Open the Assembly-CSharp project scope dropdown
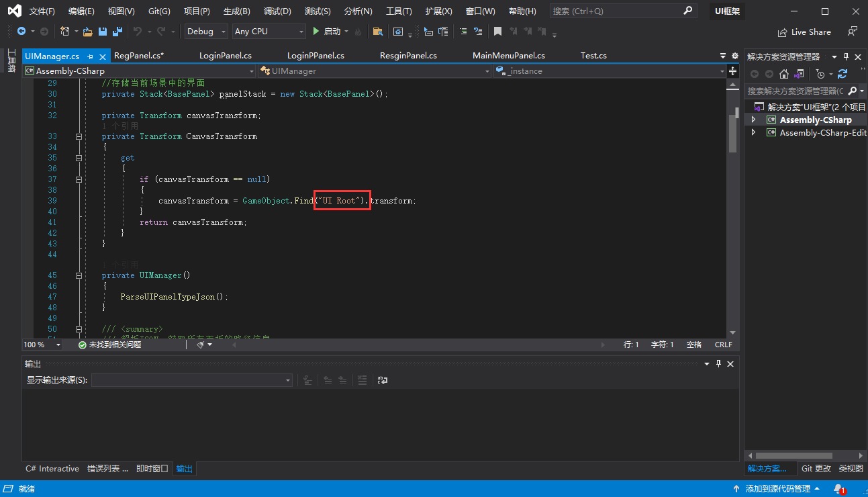This screenshot has width=868, height=497. click(140, 71)
